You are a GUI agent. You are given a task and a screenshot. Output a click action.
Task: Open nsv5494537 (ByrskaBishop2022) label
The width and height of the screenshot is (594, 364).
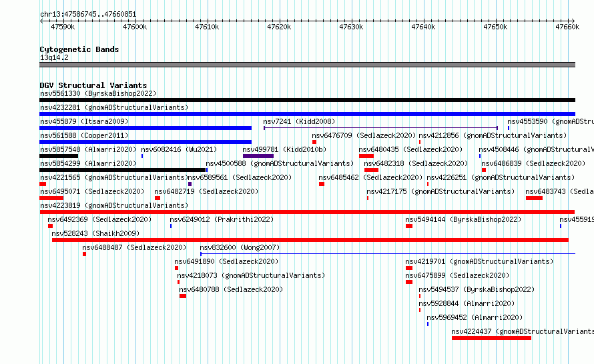point(477,289)
